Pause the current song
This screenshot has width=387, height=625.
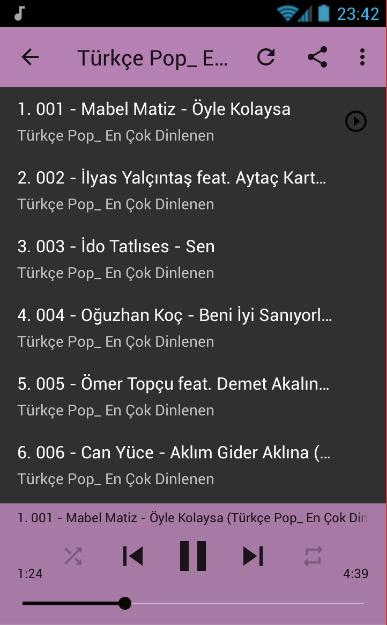pyautogui.click(x=193, y=556)
